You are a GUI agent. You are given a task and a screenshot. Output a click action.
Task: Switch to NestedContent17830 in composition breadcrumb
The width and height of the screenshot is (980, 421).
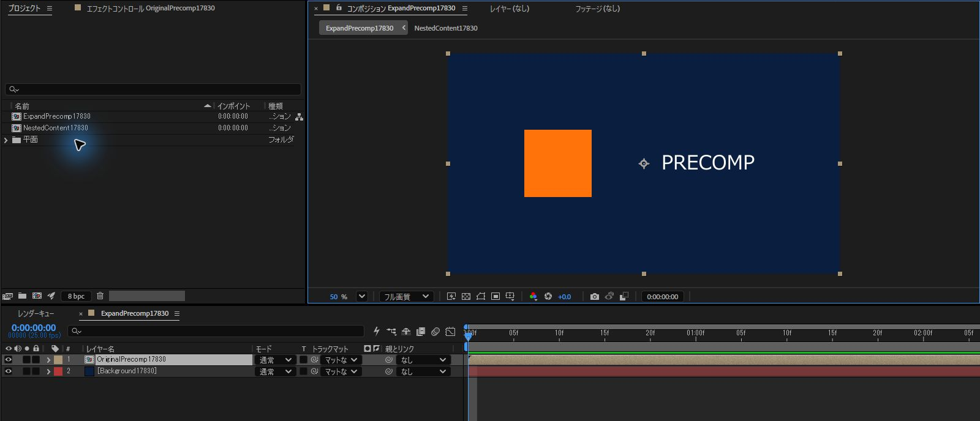[446, 28]
